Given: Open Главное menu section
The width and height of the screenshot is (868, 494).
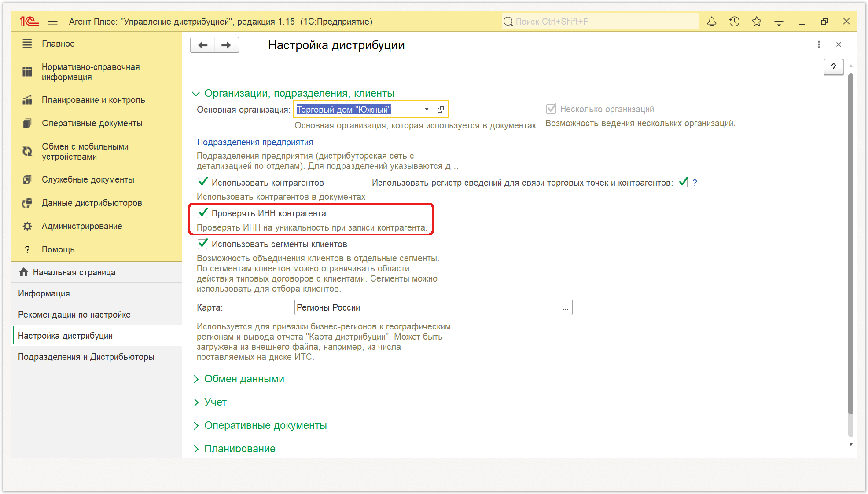Looking at the screenshot, I should (58, 44).
